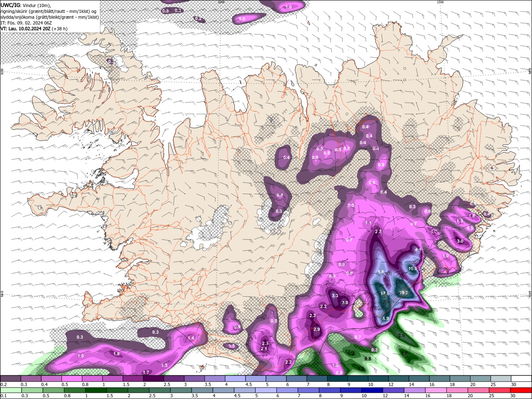This screenshot has height=399, width=532.
Task: Click the 3.3 value label on the map
Action: click(335, 296)
